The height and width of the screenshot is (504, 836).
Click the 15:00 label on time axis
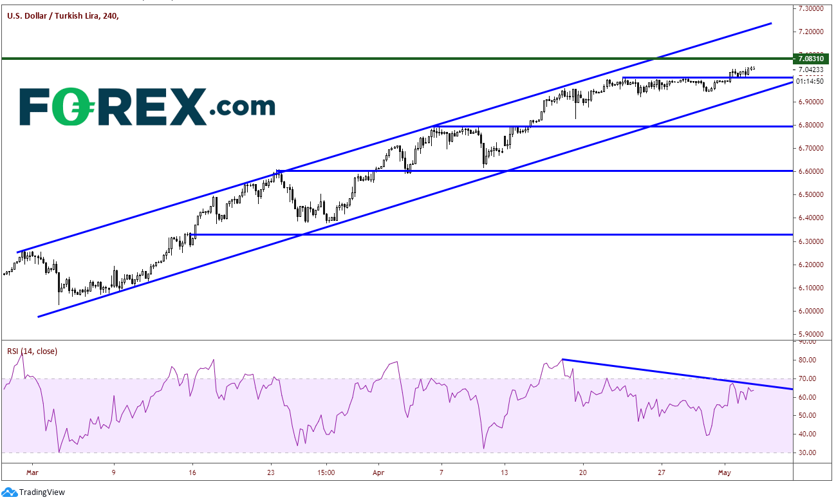[326, 471]
